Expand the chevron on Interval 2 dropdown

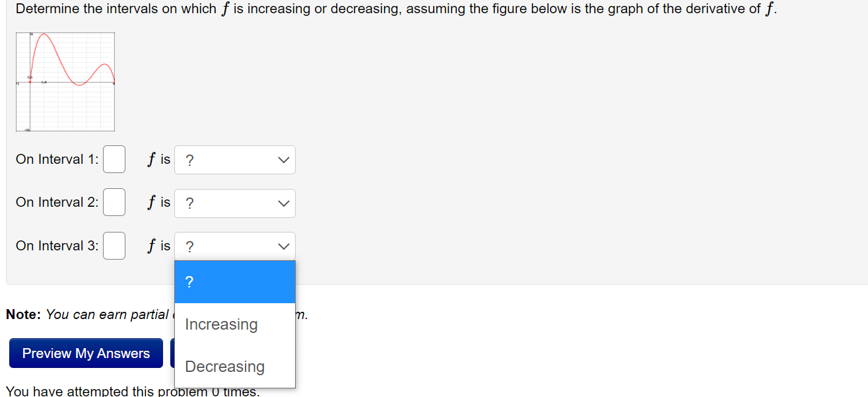click(x=283, y=203)
